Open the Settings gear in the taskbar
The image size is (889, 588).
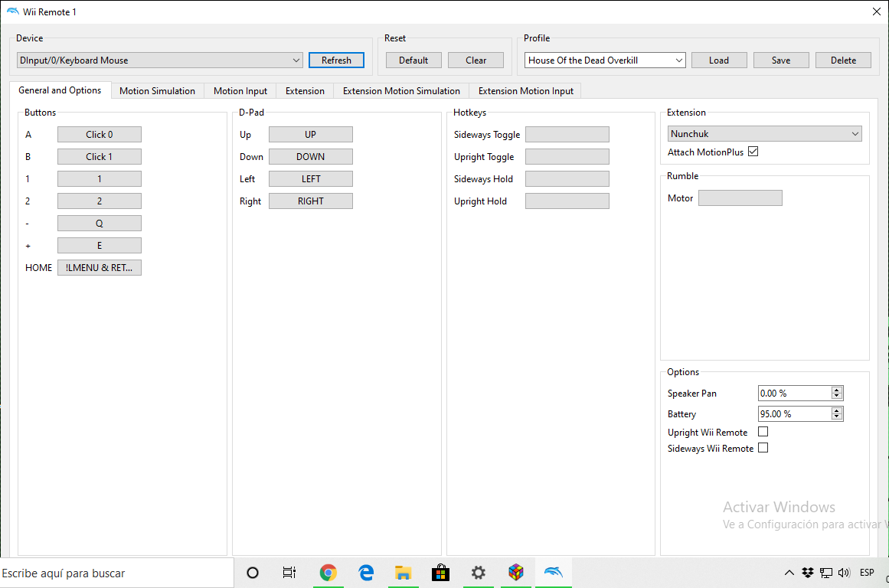(478, 573)
